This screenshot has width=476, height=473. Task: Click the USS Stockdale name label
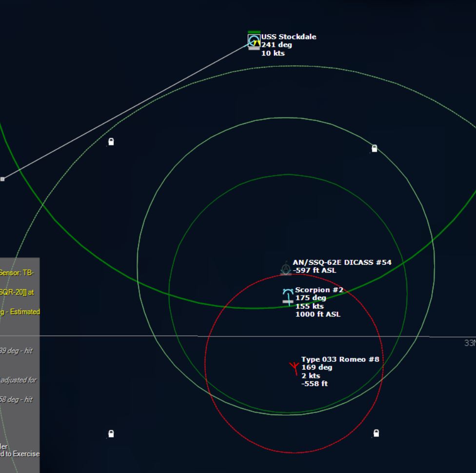[x=288, y=37]
